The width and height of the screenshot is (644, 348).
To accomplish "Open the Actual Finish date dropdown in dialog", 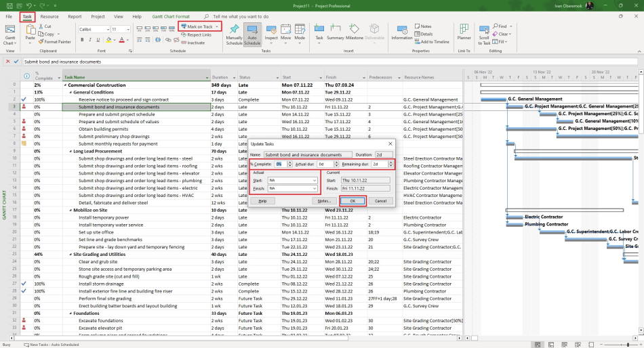I will point(315,188).
